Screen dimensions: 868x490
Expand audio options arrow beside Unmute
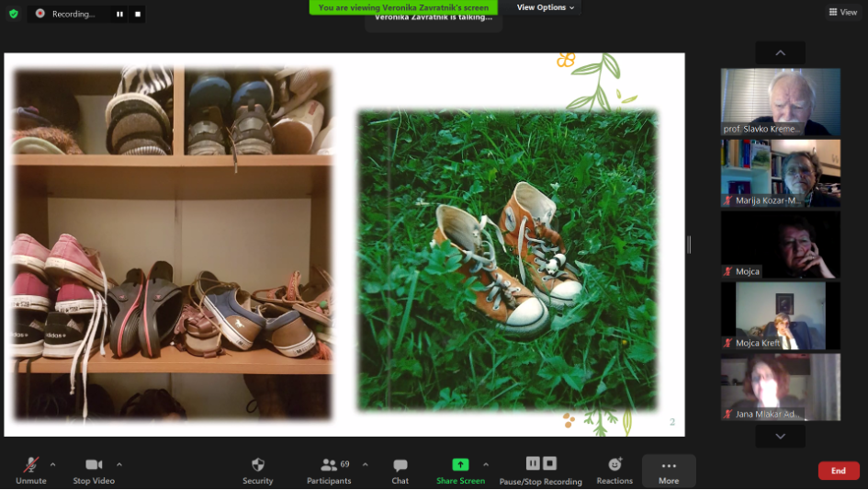pos(52,464)
